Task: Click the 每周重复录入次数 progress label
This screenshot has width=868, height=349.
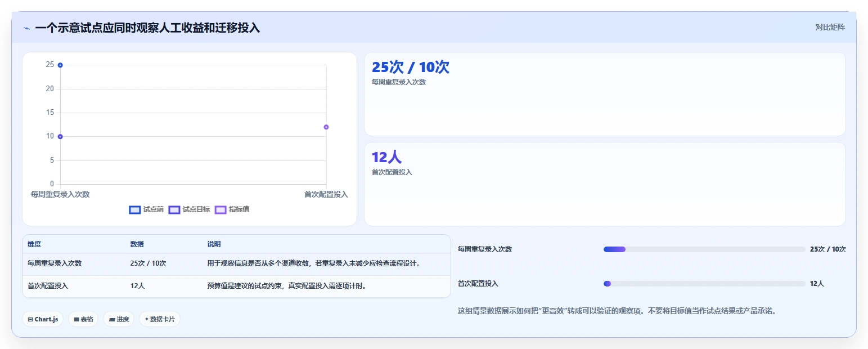Action: (485, 249)
